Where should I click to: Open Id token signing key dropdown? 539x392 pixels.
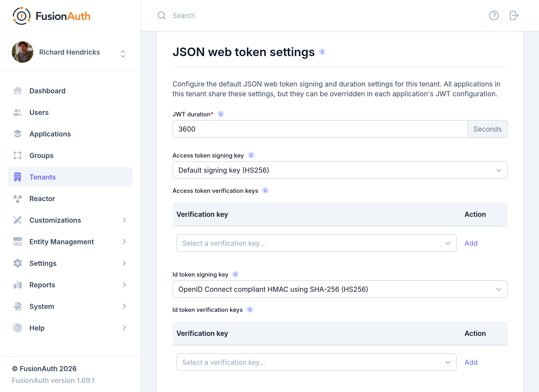(x=340, y=289)
